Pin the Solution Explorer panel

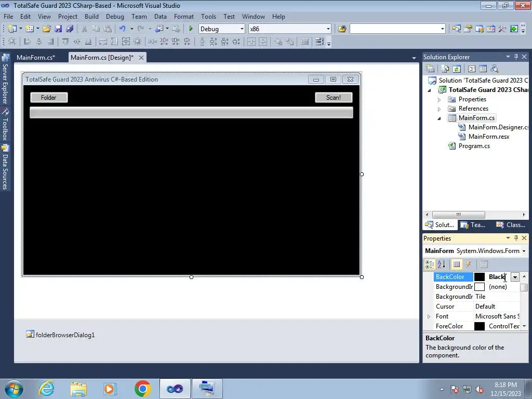coord(516,57)
